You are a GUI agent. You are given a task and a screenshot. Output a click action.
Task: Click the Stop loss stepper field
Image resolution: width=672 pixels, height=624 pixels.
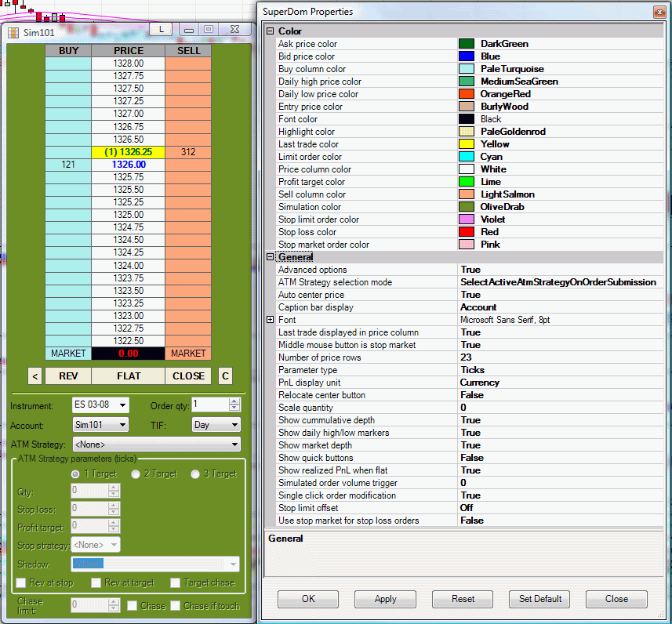pos(95,509)
